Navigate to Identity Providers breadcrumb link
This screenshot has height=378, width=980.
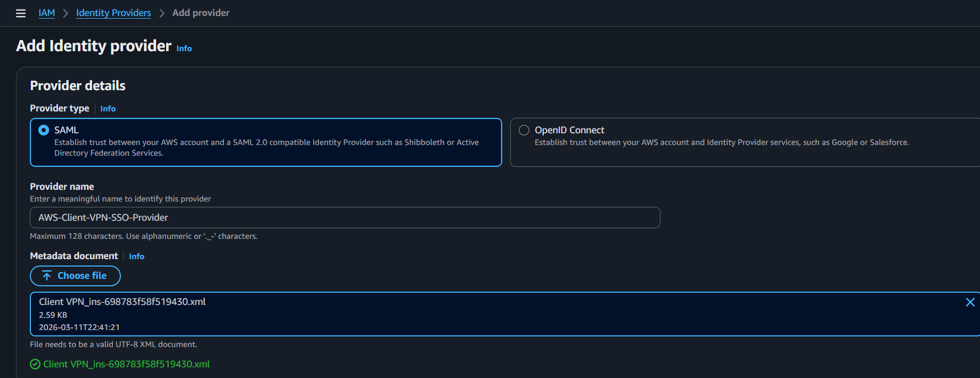click(113, 13)
